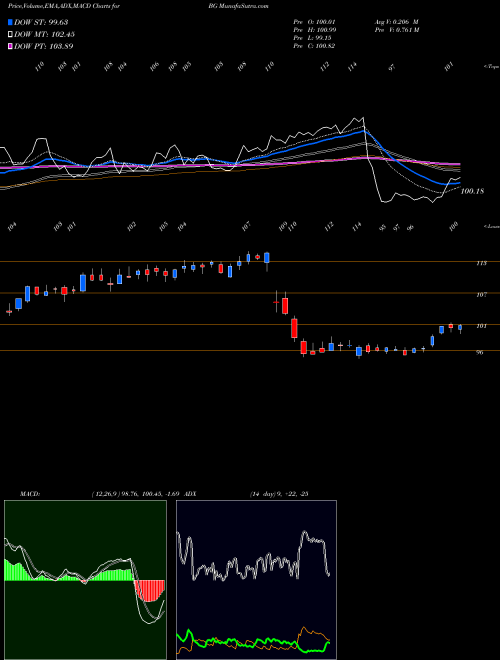This screenshot has width=500, height=660.
Task: Click the 'ADX' panel label
Action: point(190,494)
